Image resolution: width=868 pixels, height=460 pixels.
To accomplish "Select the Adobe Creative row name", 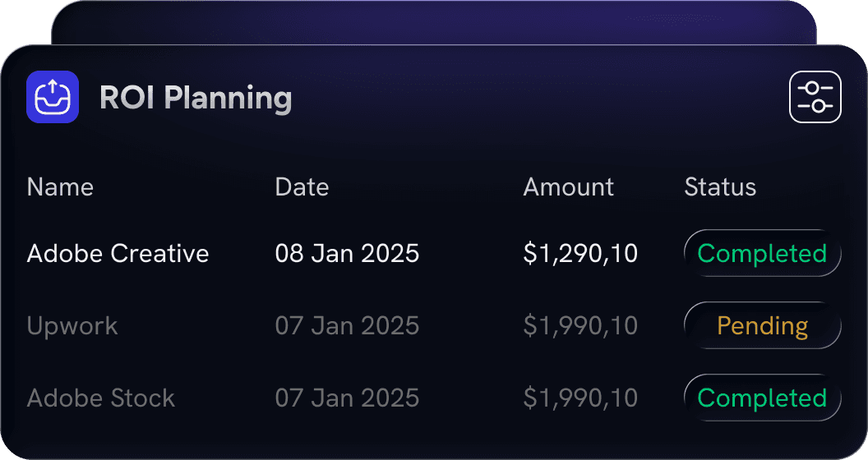I will coord(118,253).
